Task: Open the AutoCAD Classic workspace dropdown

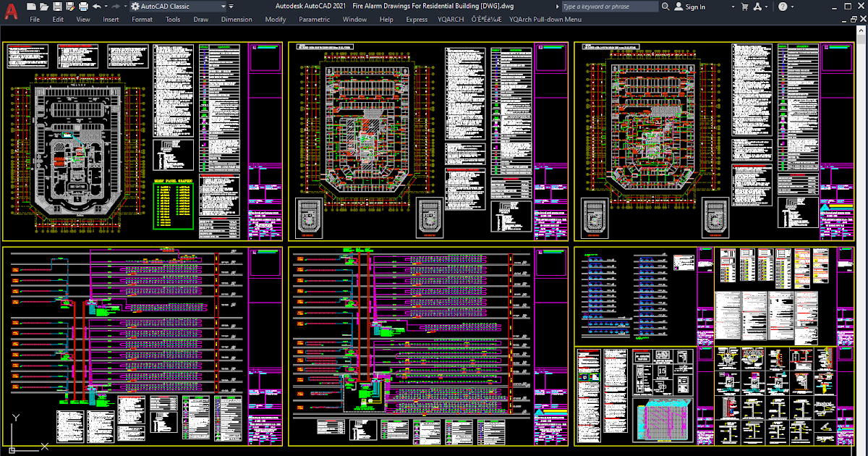Action: pyautogui.click(x=223, y=7)
